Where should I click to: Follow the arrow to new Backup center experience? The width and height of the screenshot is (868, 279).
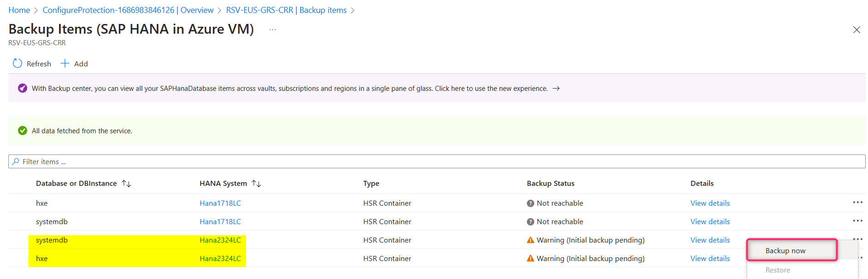[x=556, y=89]
